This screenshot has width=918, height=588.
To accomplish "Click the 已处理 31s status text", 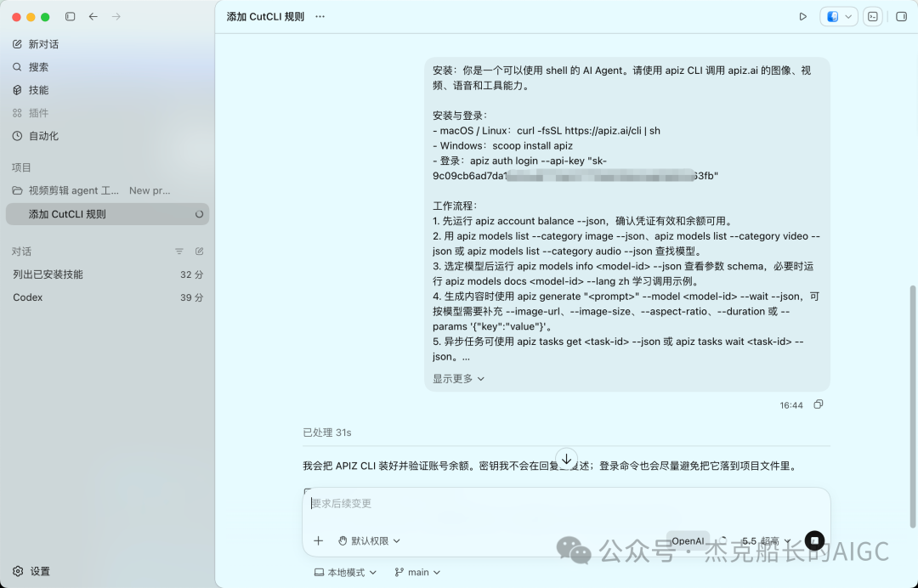I will [x=327, y=433].
